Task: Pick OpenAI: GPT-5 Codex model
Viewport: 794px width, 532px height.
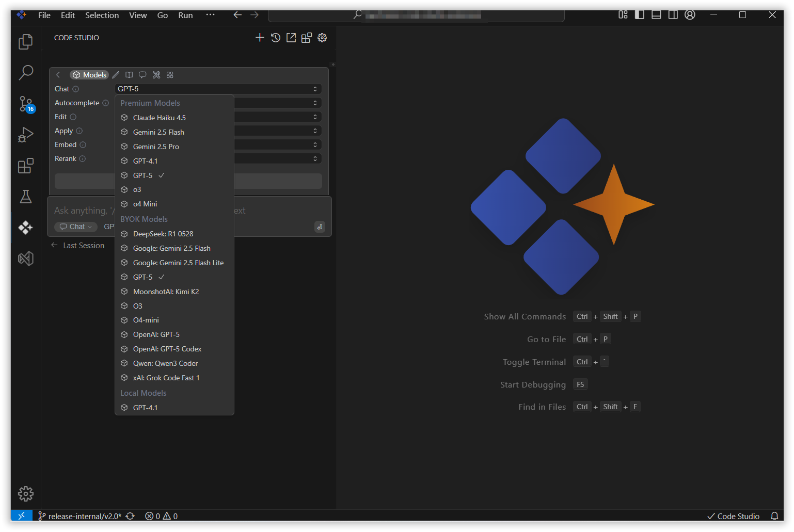Action: pyautogui.click(x=167, y=349)
